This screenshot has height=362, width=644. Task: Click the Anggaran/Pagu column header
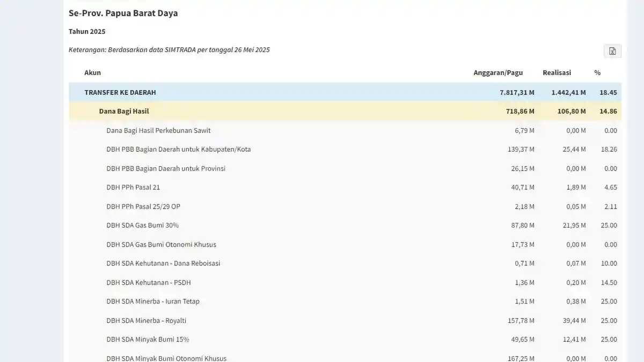pos(498,72)
